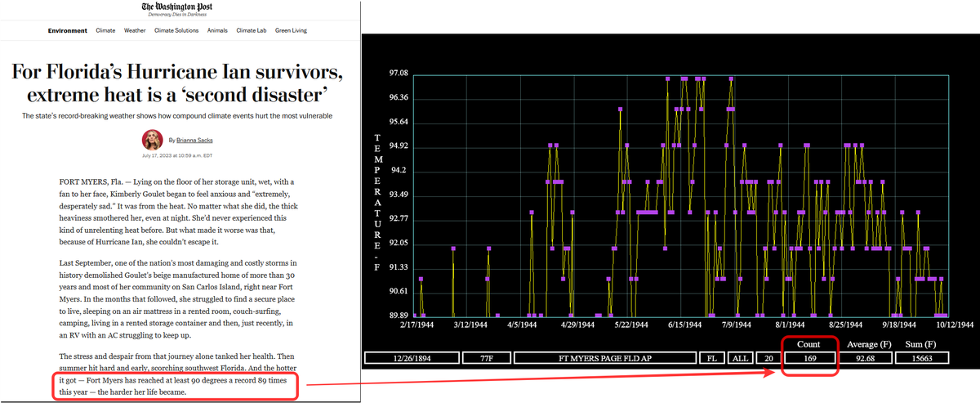Click the author's profile photo

153,140
